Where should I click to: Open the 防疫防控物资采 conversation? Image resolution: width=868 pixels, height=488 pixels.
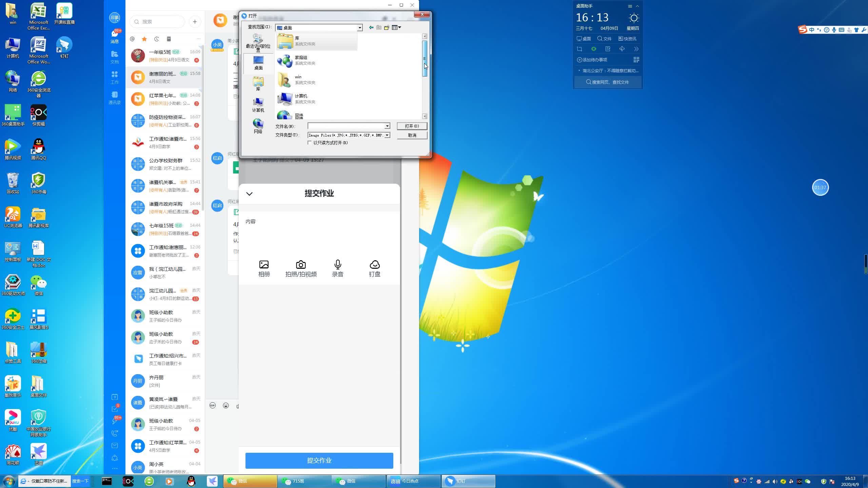tap(164, 121)
